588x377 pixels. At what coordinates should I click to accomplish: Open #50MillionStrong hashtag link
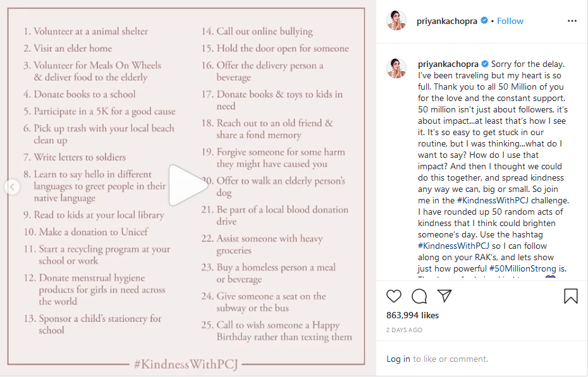[522, 268]
